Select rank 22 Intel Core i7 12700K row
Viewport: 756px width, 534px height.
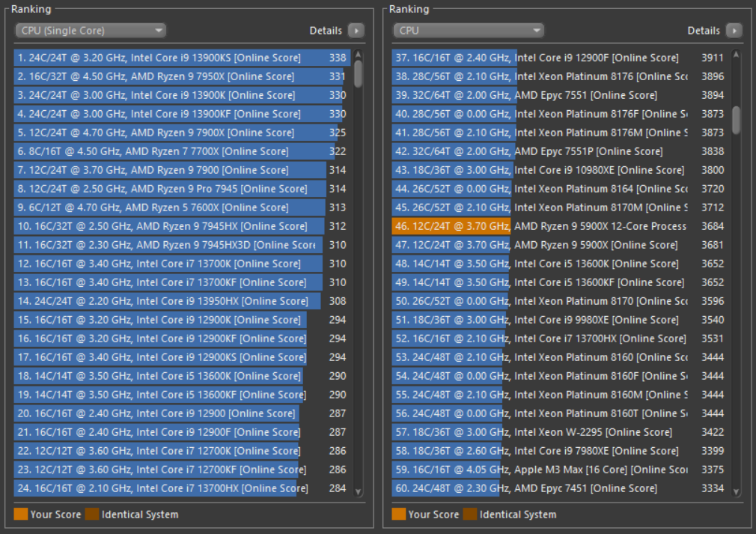coord(182,451)
